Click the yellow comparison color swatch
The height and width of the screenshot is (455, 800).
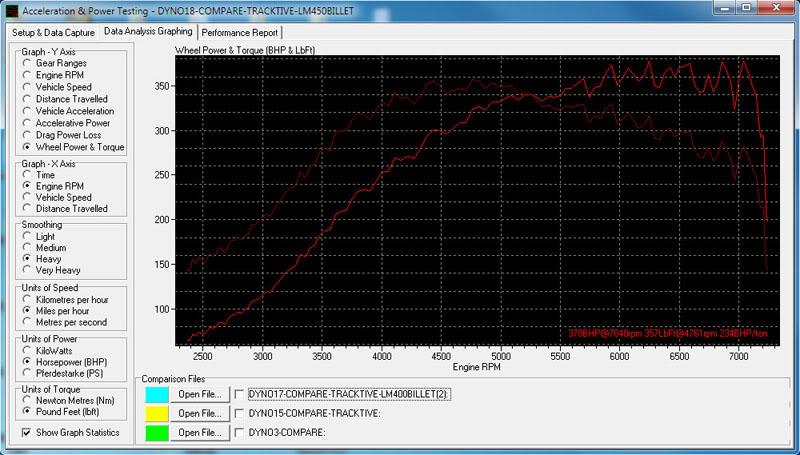(157, 413)
